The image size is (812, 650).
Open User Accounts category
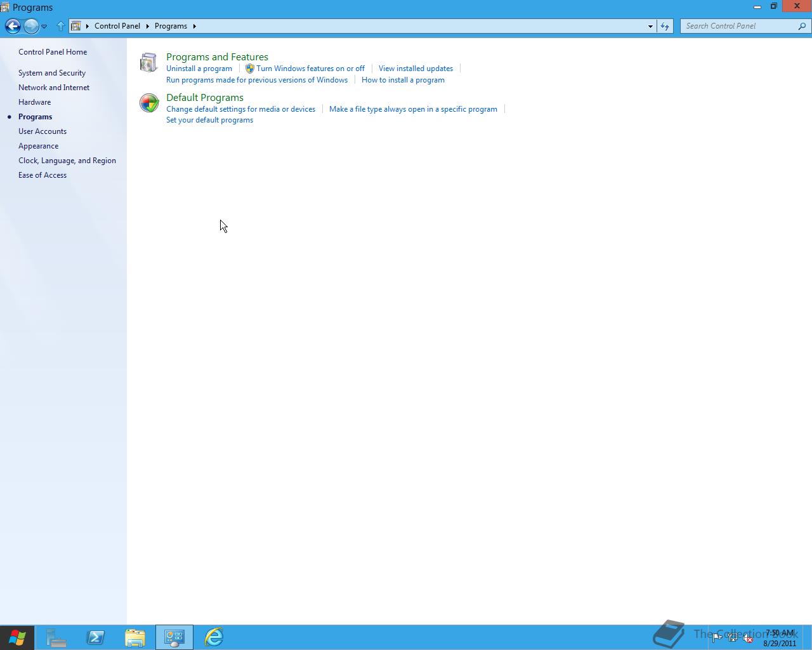pos(43,131)
